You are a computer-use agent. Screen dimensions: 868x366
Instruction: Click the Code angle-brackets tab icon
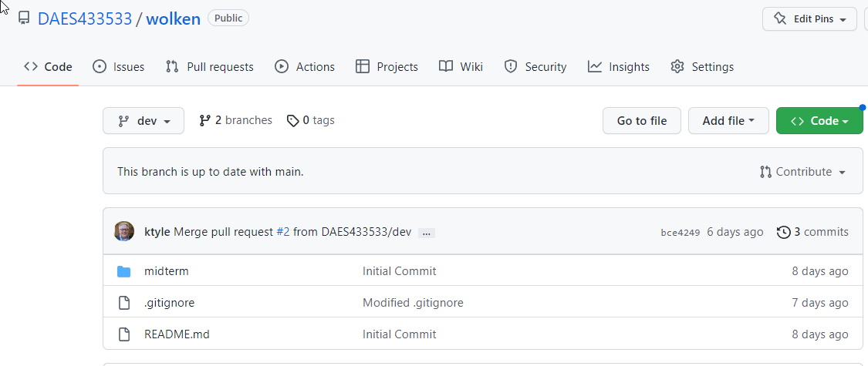click(30, 67)
